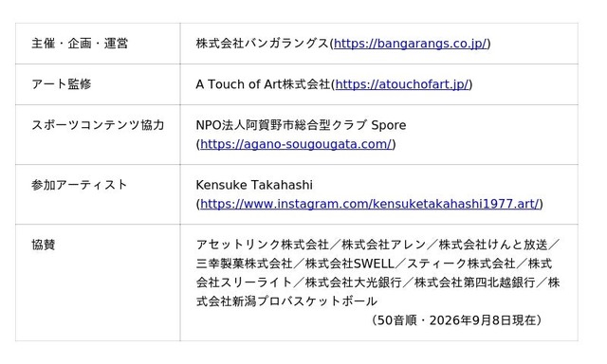Click the 三幸製菓株式会社 sponsor name
The width and height of the screenshot is (607, 364).
[x=245, y=264]
